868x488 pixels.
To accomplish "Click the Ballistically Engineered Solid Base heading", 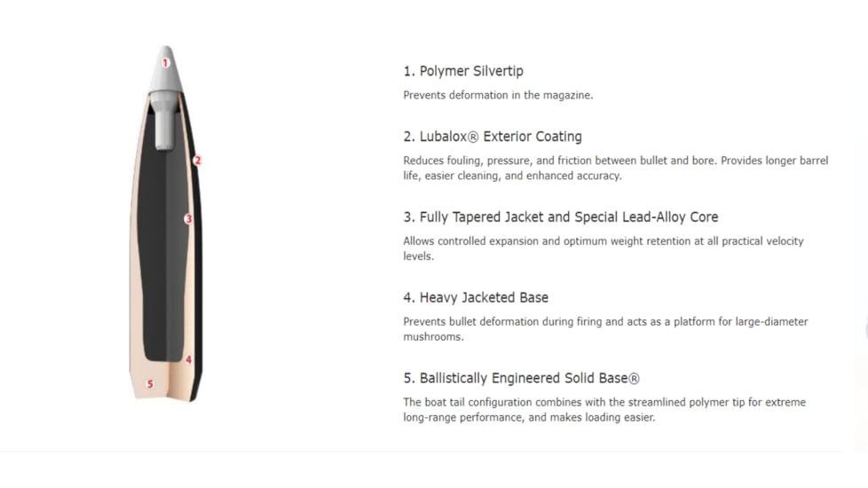I will 521,379.
